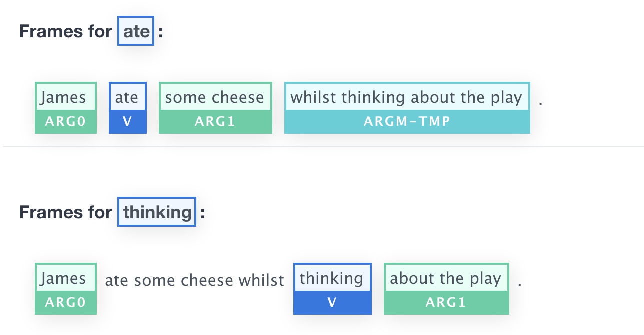Click the 'thinking' verb box in second heading
The image size is (644, 335).
(x=157, y=212)
